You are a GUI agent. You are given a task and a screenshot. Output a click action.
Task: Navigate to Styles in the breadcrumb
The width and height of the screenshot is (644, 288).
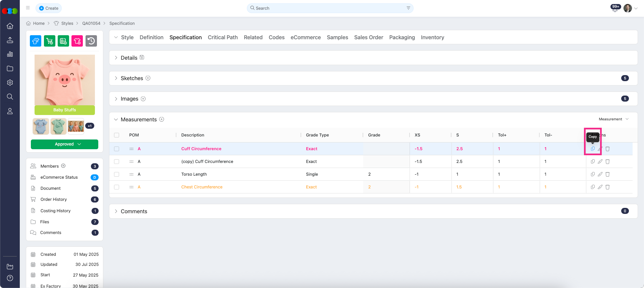click(67, 23)
